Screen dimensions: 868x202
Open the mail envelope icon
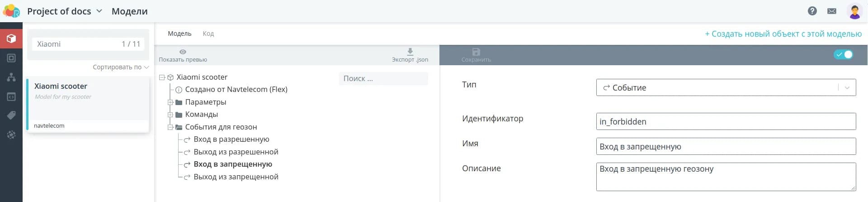point(832,11)
